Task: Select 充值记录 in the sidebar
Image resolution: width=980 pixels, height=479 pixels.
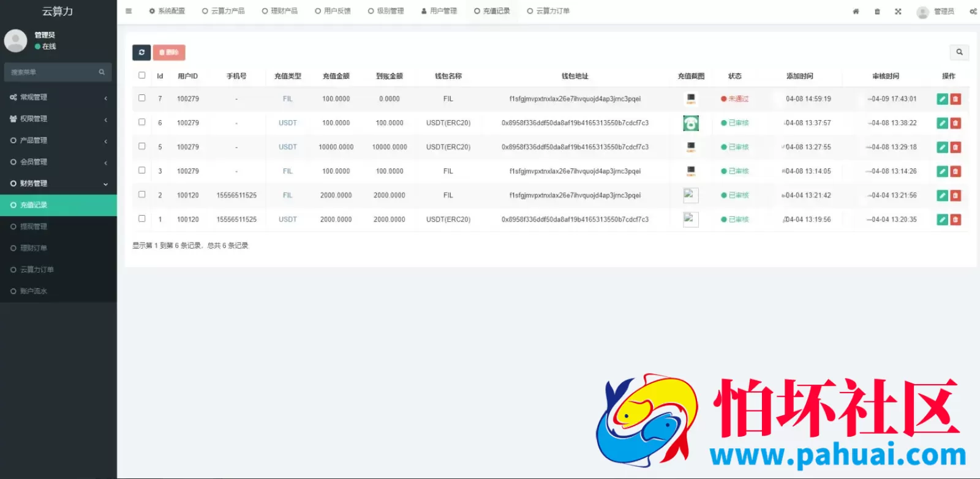Action: [58, 205]
